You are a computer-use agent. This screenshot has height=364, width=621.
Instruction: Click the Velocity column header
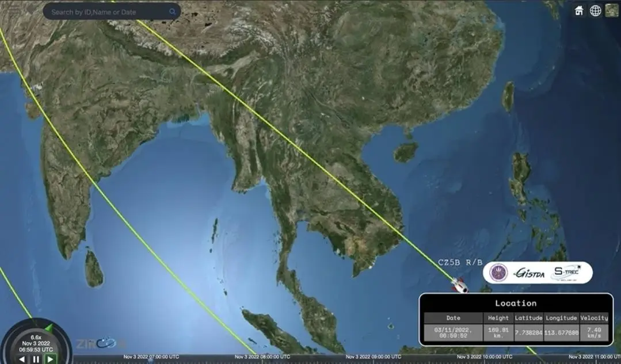click(x=594, y=317)
